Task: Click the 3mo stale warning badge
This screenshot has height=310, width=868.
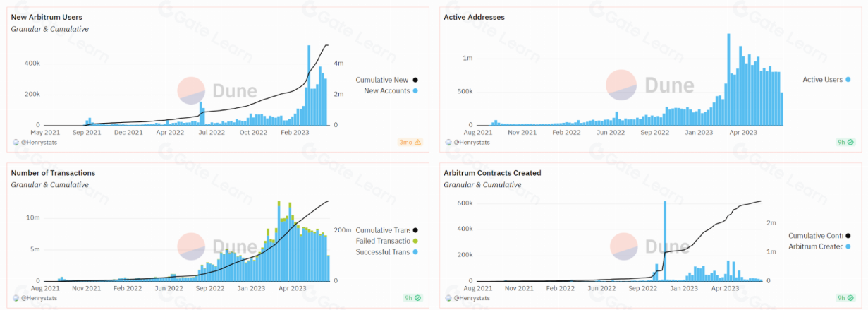Action: 411,142
